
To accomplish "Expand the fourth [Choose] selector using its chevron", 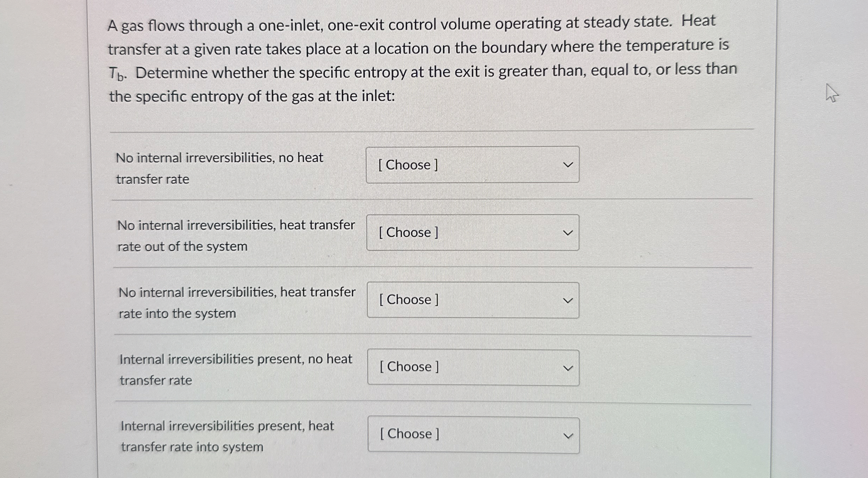I will [x=568, y=368].
